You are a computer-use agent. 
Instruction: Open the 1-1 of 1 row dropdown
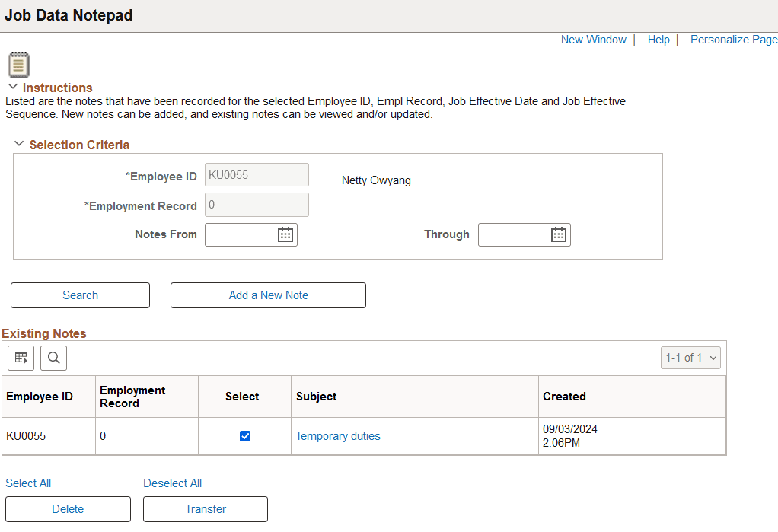[x=690, y=358]
